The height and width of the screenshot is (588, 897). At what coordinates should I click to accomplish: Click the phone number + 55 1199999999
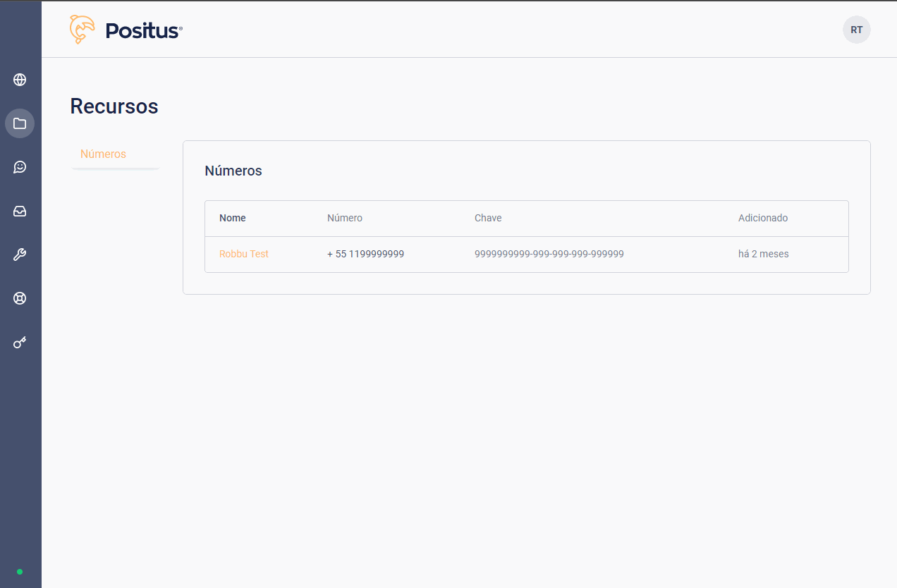[365, 254]
